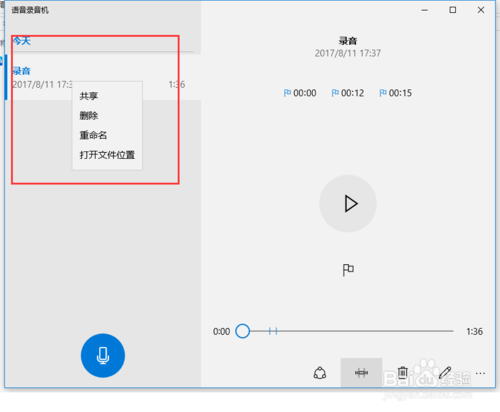This screenshot has width=500, height=412.
Task: Select the trim icon in the toolbar
Action: click(x=361, y=373)
